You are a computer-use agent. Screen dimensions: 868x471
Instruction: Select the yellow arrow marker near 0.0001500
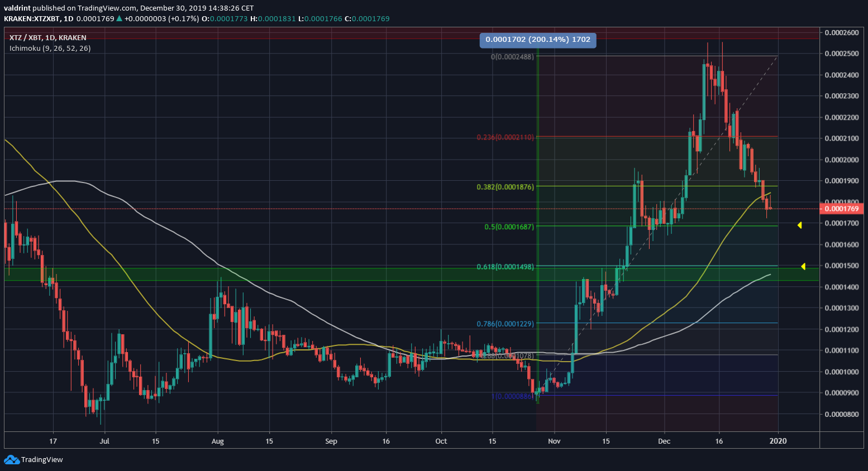coord(803,266)
